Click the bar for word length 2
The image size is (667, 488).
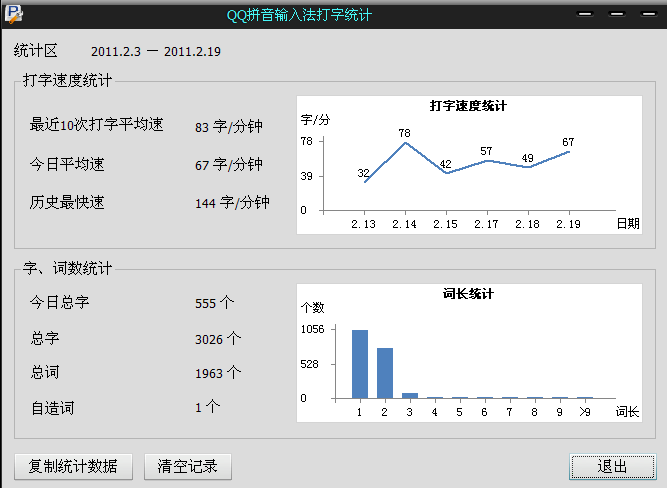point(385,373)
